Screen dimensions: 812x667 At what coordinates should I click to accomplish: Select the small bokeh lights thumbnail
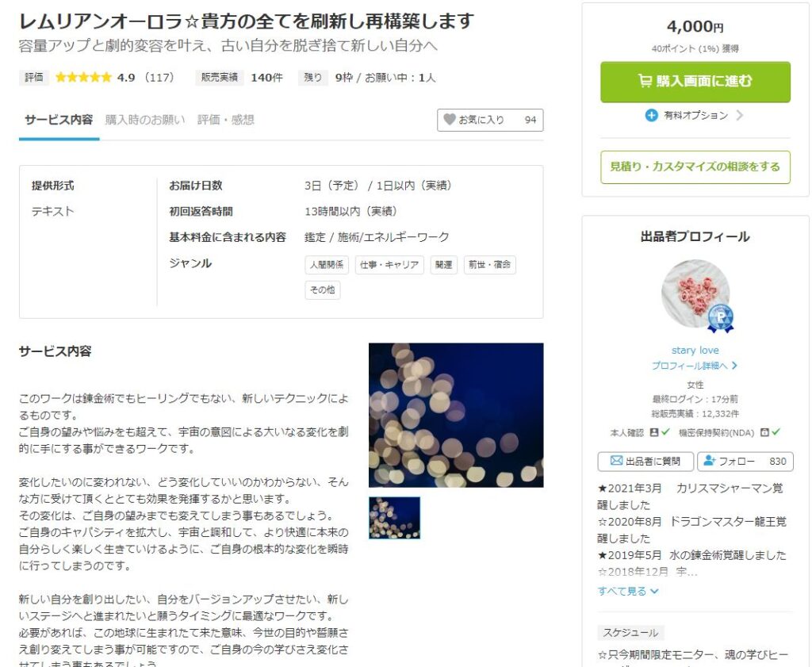(x=395, y=518)
